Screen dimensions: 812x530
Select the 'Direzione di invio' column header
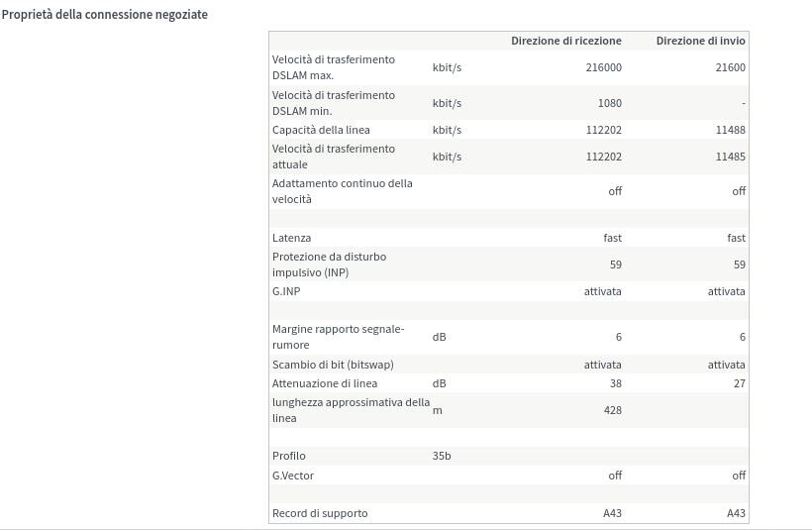[x=701, y=41]
